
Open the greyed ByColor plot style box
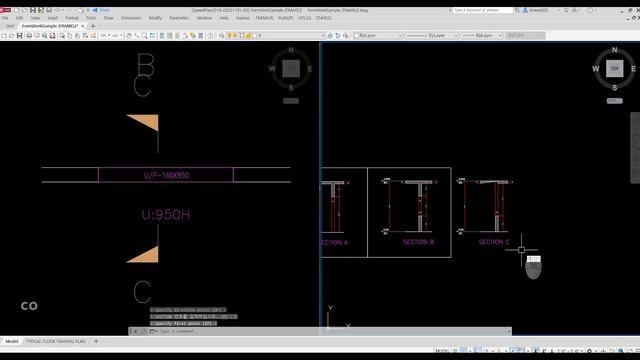click(x=525, y=36)
